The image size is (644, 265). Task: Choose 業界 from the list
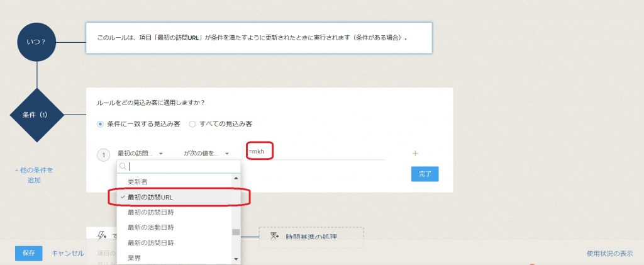point(175,258)
